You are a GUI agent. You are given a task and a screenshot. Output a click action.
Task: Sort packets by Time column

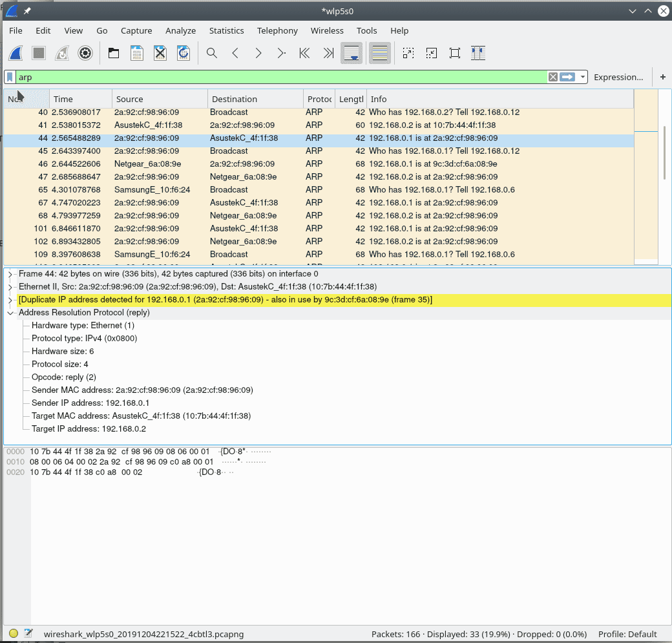(x=81, y=99)
